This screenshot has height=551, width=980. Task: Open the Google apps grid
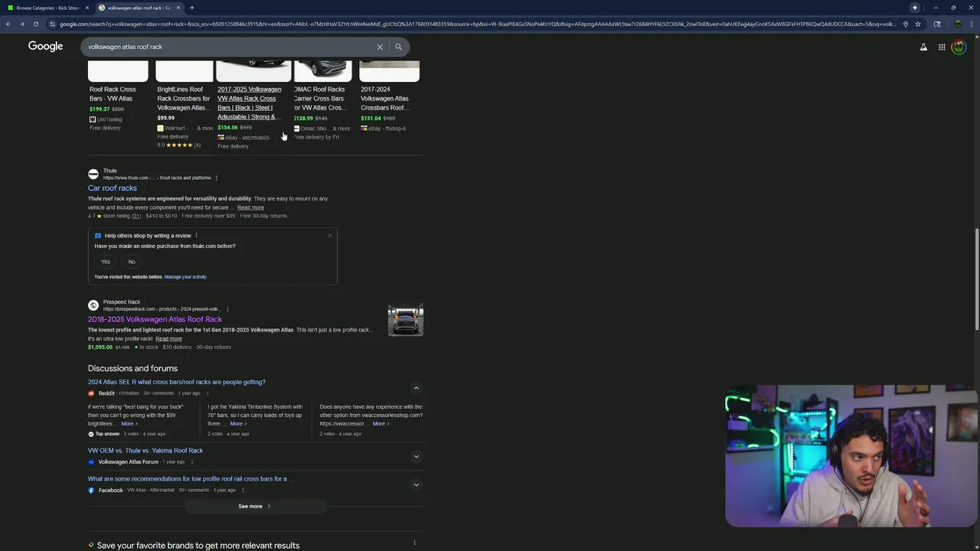click(942, 47)
